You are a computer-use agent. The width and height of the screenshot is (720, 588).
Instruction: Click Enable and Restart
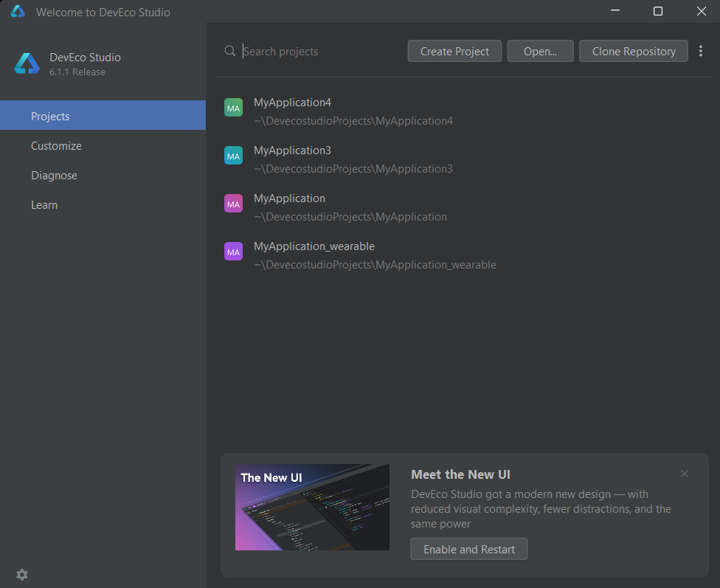pos(469,549)
